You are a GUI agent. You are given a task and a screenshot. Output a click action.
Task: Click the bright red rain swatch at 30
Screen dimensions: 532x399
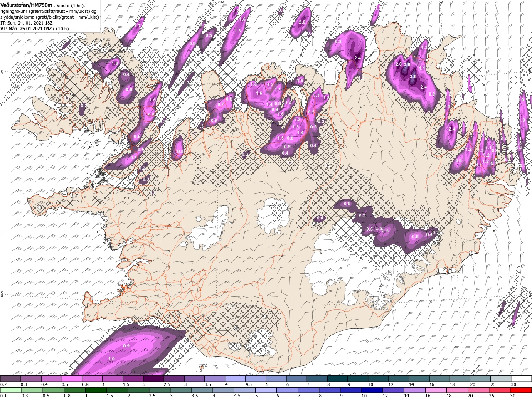coord(521,390)
